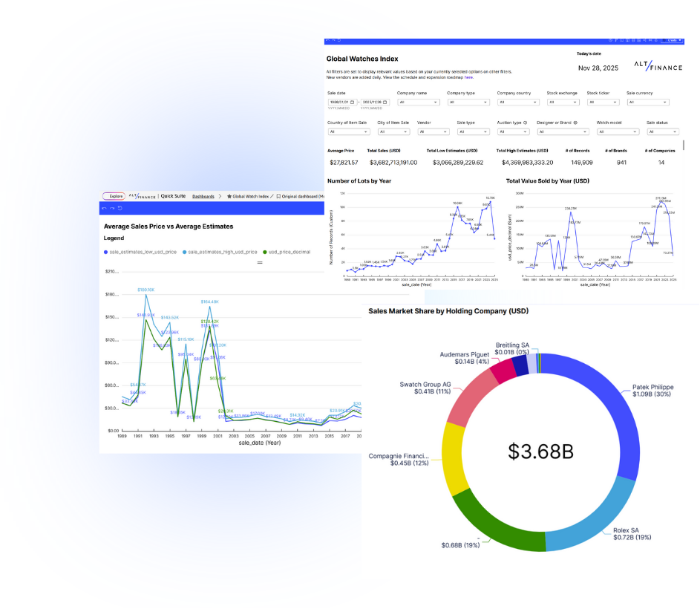The height and width of the screenshot is (609, 700).
Task: Toggle the sale_estimates_low_usd_price legend series
Action: 143,253
